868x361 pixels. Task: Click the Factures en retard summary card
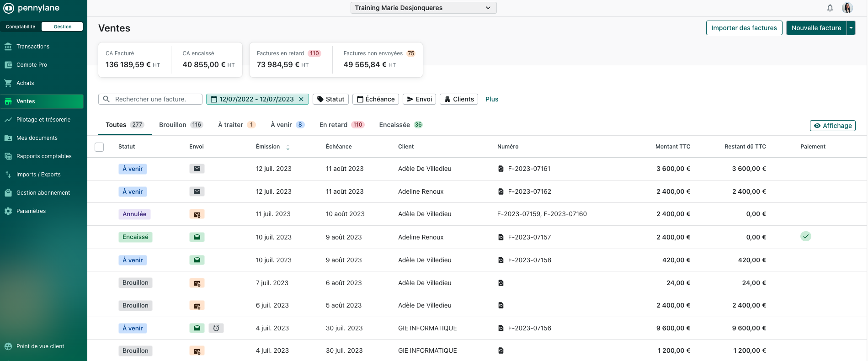289,59
